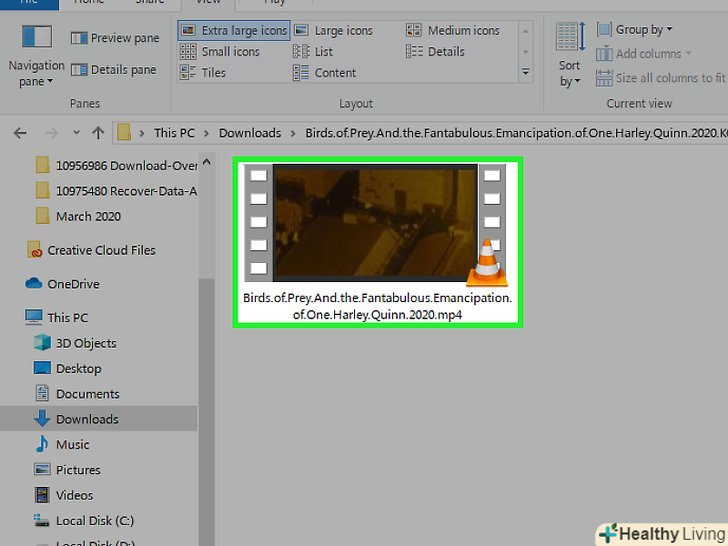Open the recent locations dropdown arrow
The height and width of the screenshot is (546, 728).
[x=77, y=133]
